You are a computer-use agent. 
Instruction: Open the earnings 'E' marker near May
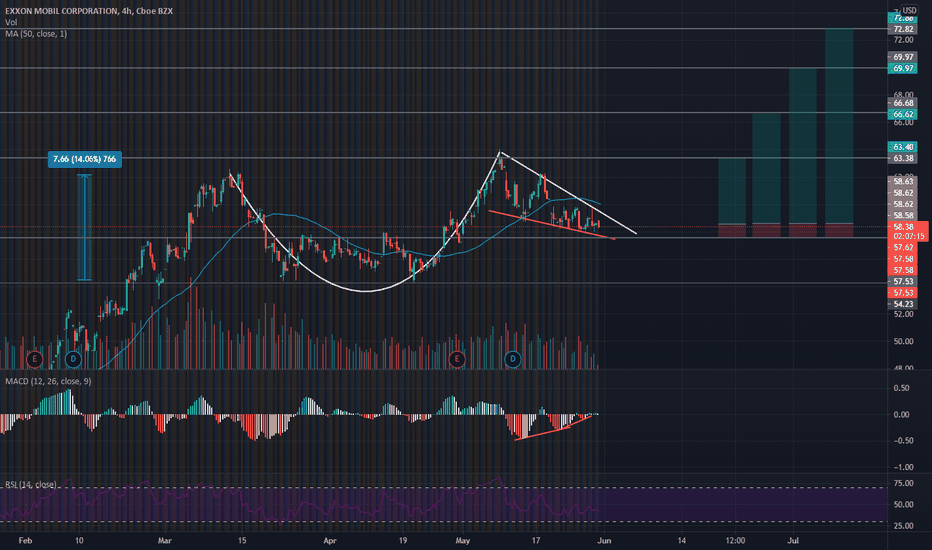(456, 359)
